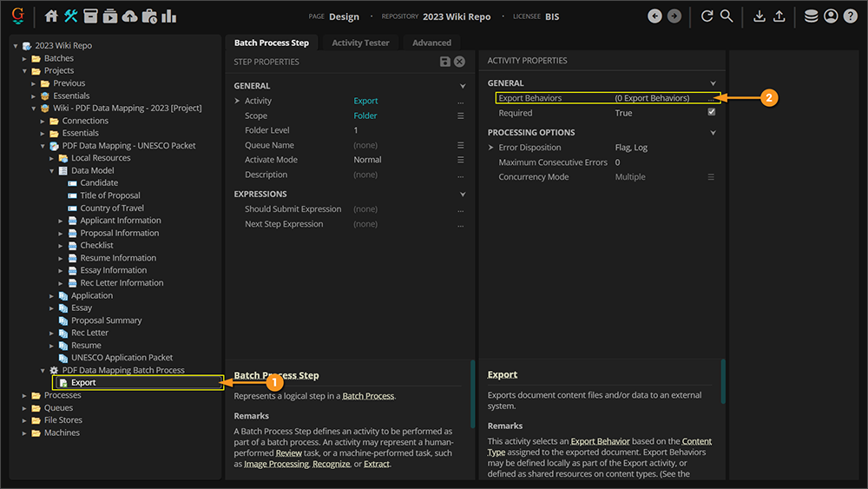Save step properties with disk icon
This screenshot has width=868, height=489.
pyautogui.click(x=445, y=62)
